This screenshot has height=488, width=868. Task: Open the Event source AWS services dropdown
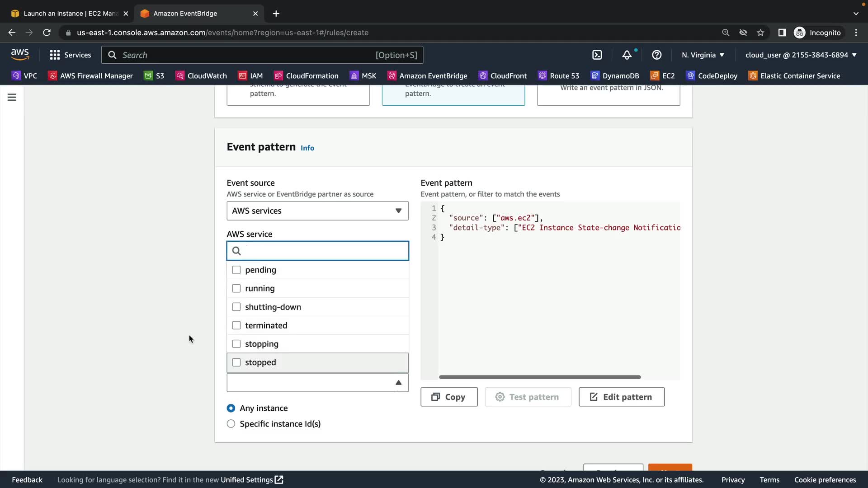pos(317,211)
